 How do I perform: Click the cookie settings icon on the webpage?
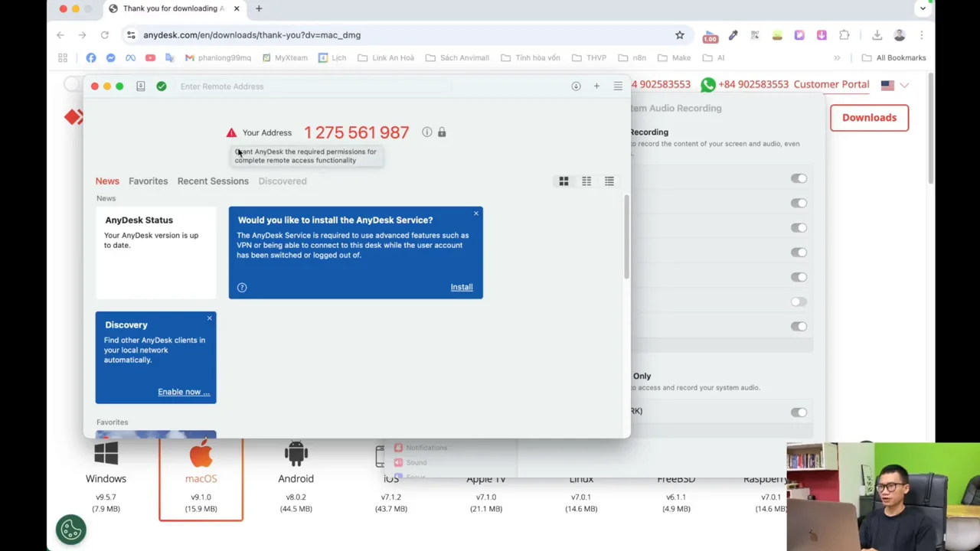(70, 530)
